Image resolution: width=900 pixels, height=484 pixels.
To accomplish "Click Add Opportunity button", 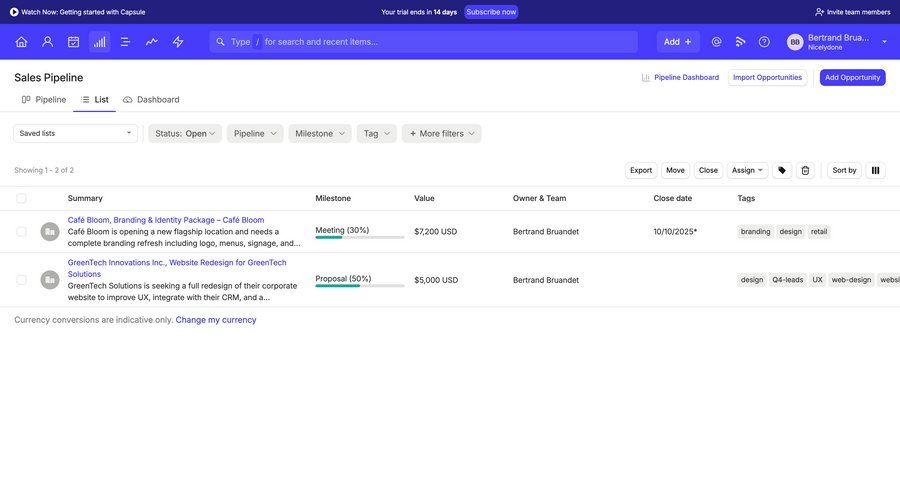I will pos(852,78).
